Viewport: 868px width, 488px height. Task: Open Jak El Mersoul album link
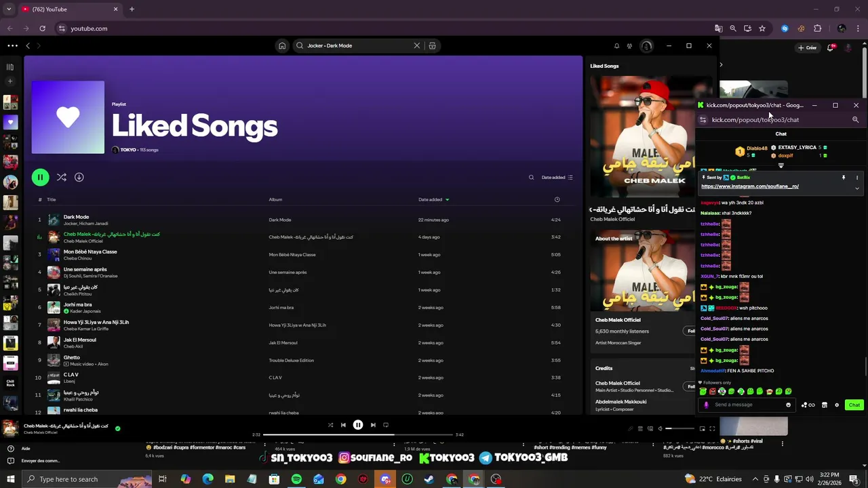tap(283, 343)
